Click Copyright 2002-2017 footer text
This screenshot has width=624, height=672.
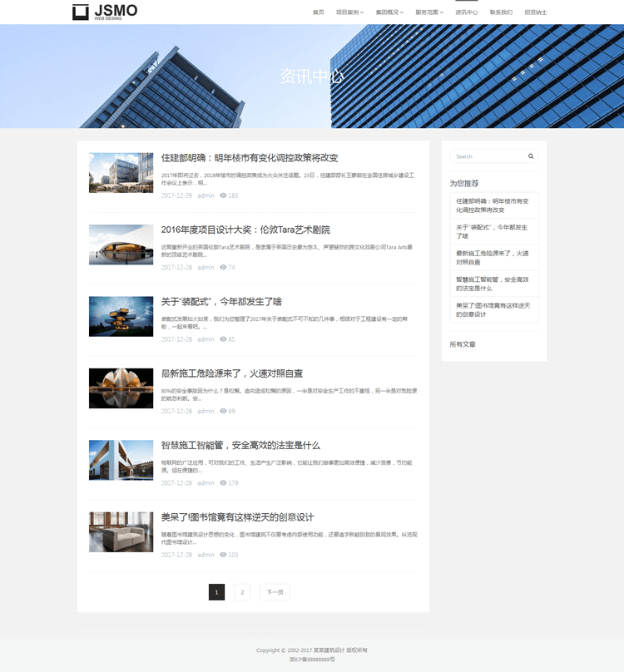click(312, 650)
